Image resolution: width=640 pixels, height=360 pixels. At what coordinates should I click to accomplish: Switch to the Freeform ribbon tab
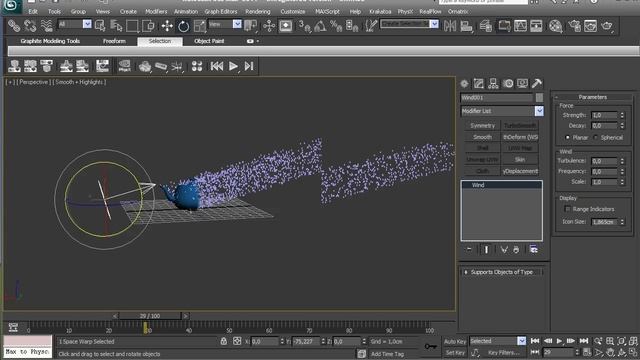click(x=114, y=41)
